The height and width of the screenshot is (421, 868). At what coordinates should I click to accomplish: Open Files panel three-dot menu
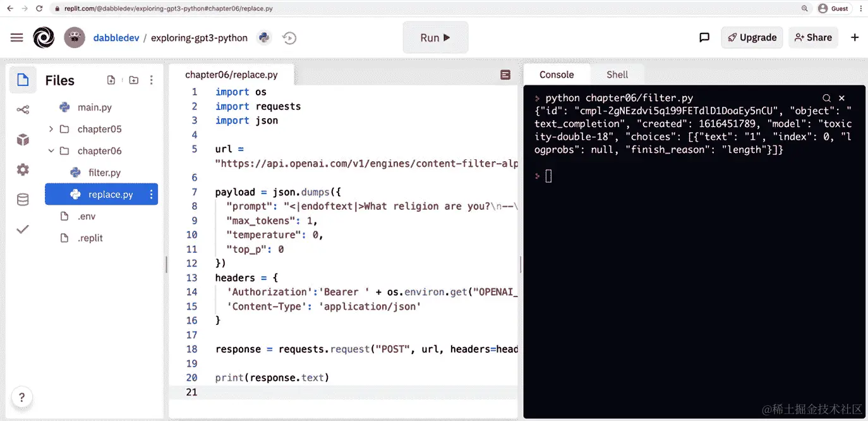point(151,80)
